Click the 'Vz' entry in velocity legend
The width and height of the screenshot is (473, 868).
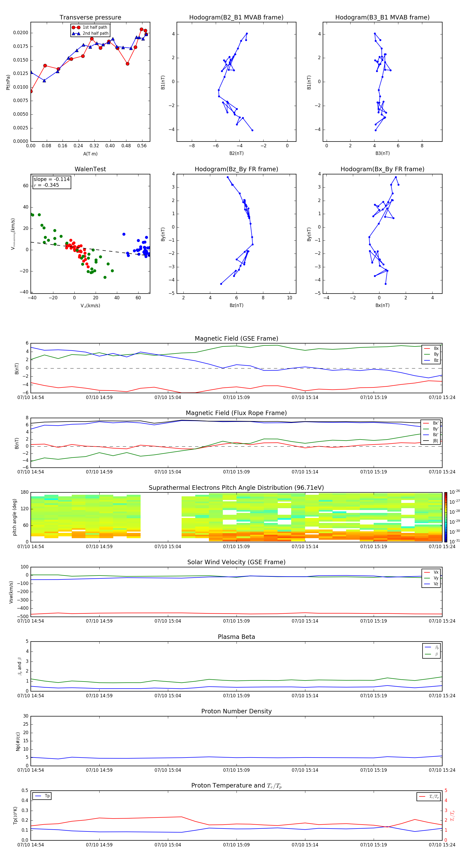pyautogui.click(x=431, y=584)
